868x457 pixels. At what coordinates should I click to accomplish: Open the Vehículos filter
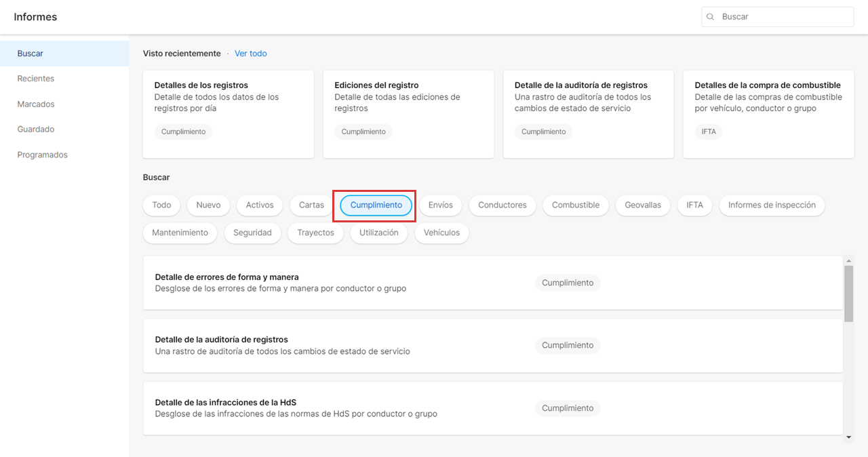pyautogui.click(x=441, y=233)
